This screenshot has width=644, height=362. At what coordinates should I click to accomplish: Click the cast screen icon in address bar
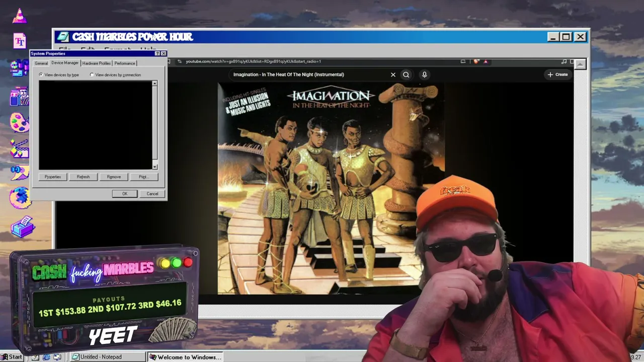(x=463, y=61)
